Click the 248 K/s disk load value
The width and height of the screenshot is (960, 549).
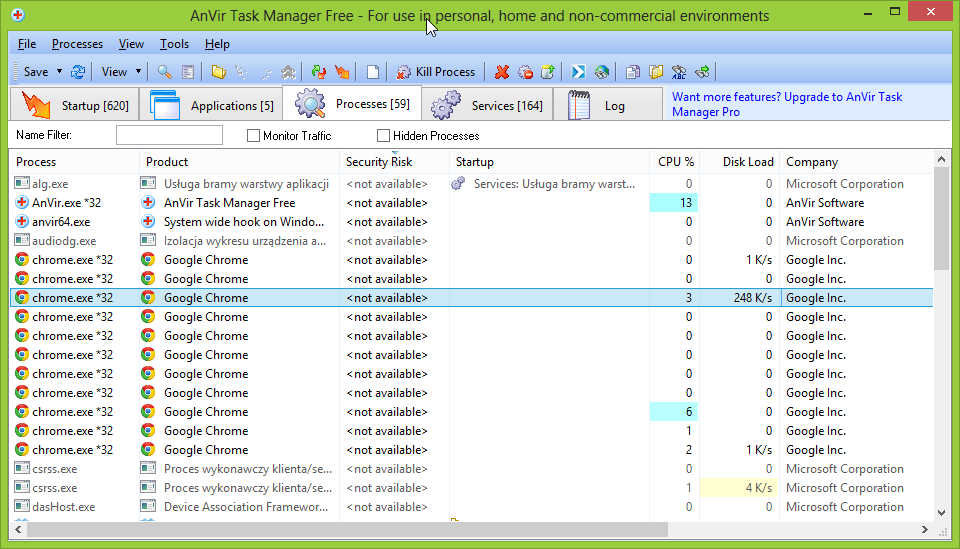(x=752, y=298)
